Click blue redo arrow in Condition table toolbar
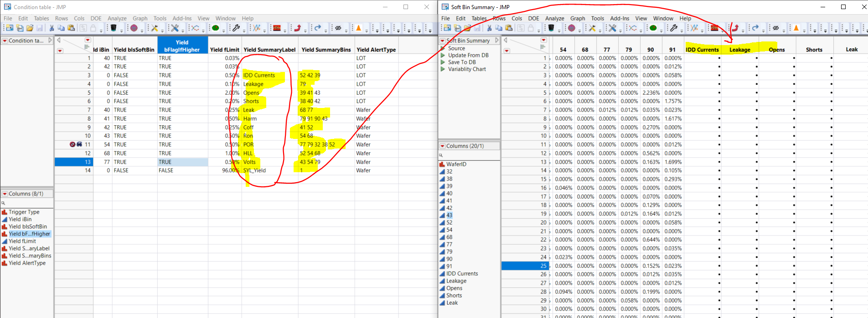 318,28
